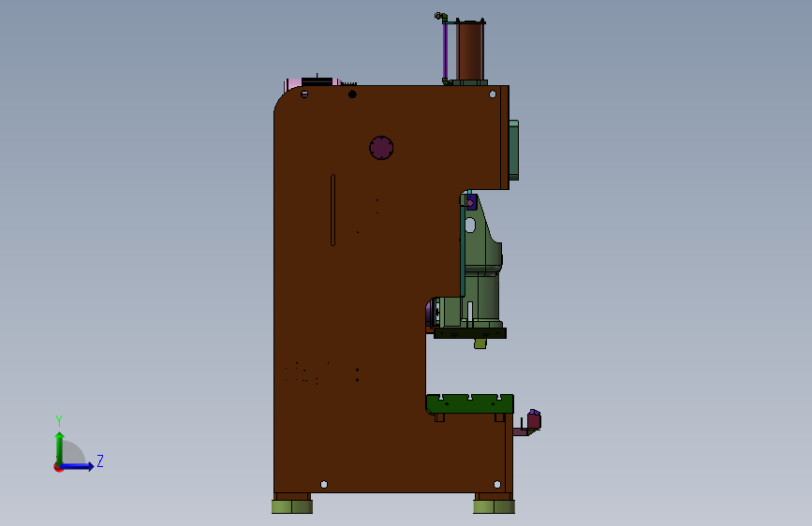Select the bottom-right white hole in the frame
This screenshot has height=526, width=812.
point(497,485)
